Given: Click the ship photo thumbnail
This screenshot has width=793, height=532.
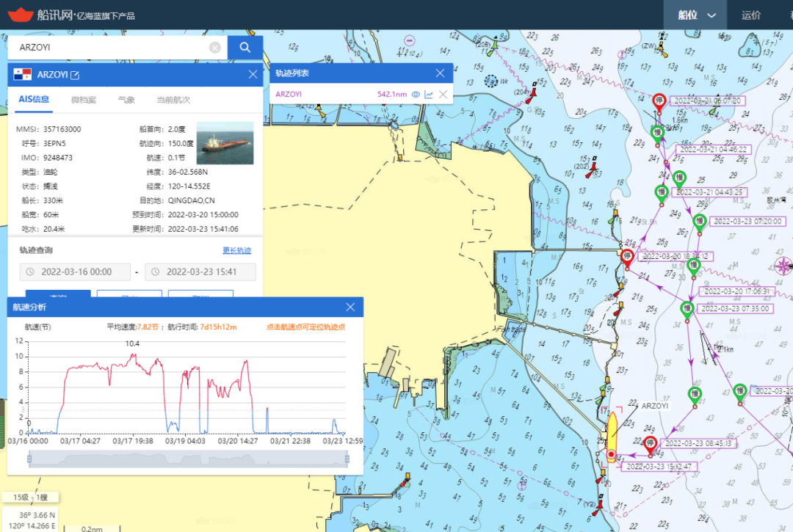Looking at the screenshot, I should point(225,143).
